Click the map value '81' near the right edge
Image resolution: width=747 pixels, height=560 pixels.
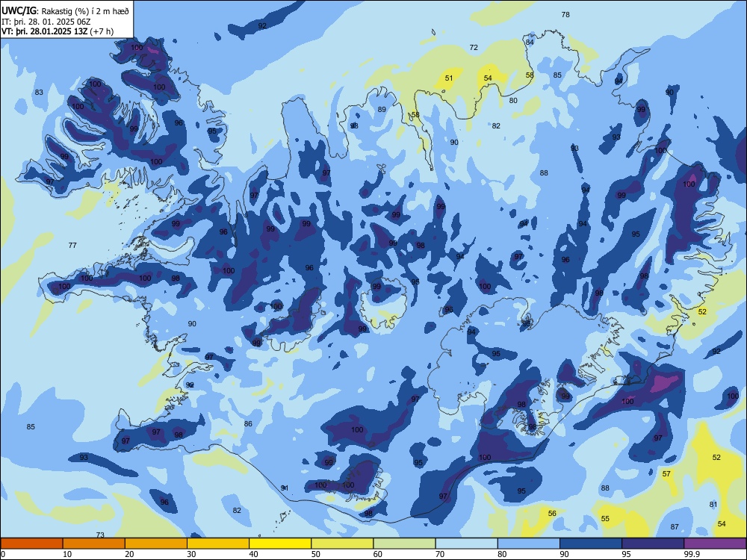point(713,505)
